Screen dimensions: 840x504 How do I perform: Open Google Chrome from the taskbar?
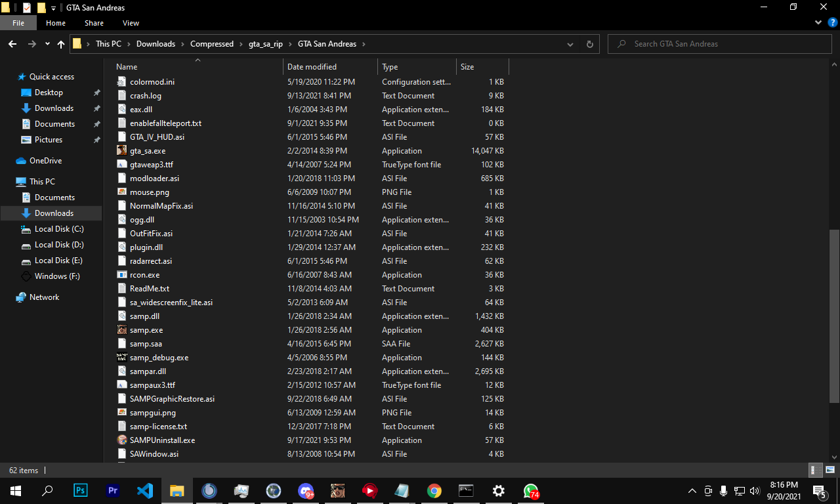(x=434, y=490)
